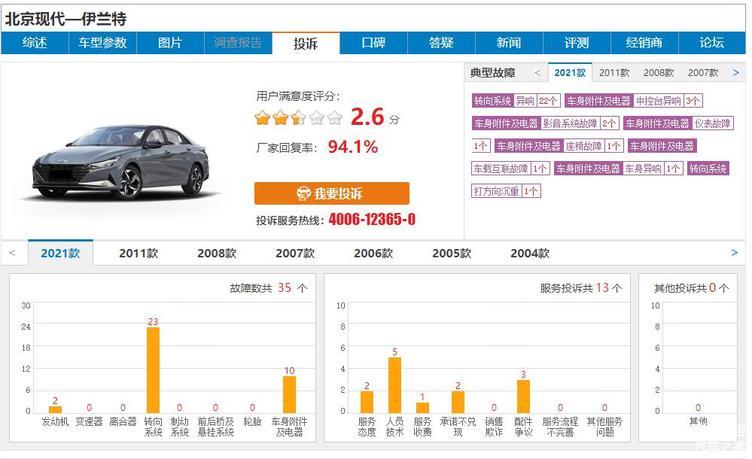This screenshot has height=459, width=752.
Task: Open the 经销商 tab
Action: tap(644, 43)
